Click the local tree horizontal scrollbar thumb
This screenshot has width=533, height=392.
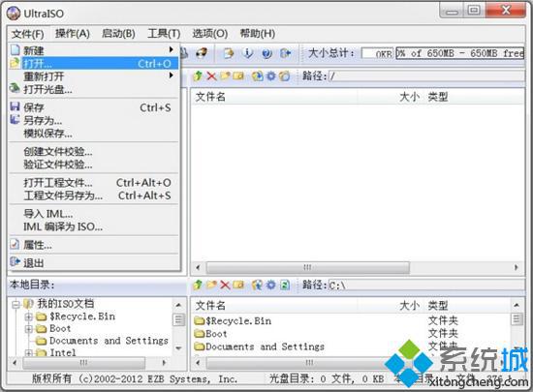pyautogui.click(x=83, y=363)
